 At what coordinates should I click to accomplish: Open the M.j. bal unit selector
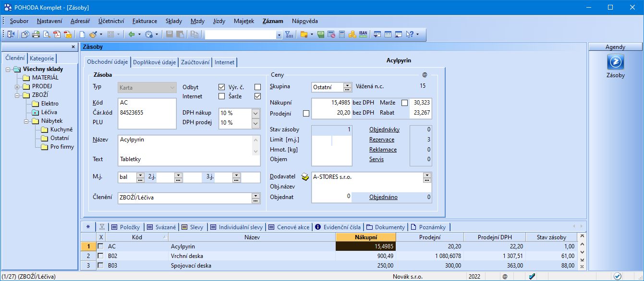pos(140,177)
